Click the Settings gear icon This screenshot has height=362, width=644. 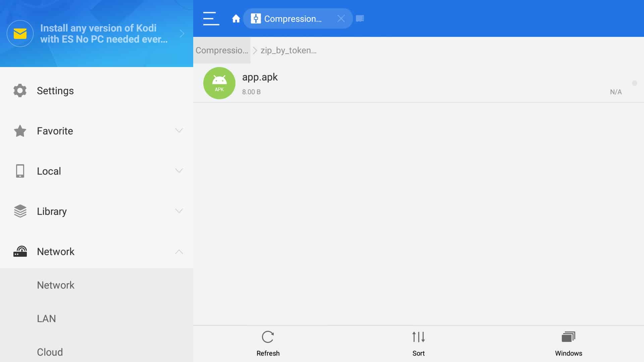tap(19, 90)
